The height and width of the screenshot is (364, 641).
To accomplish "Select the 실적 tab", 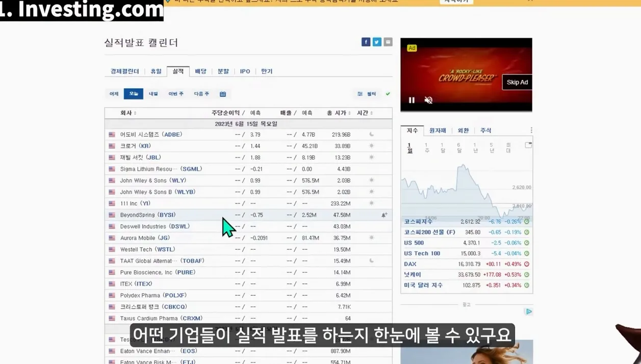I will coord(178,71).
